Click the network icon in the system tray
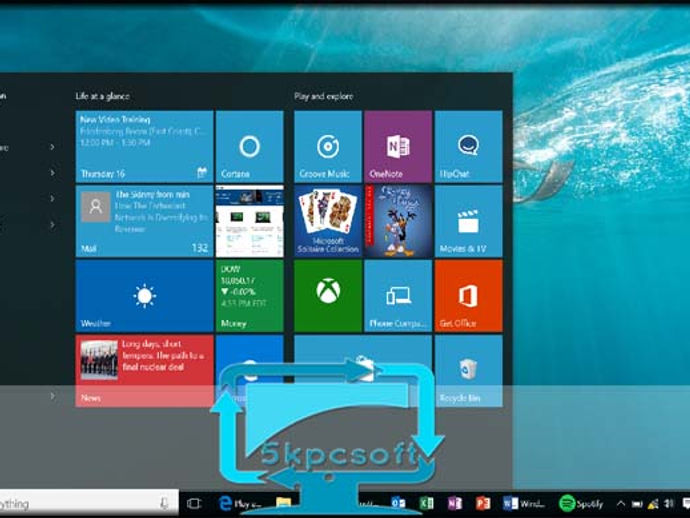This screenshot has width=690, height=518. pyautogui.click(x=653, y=504)
